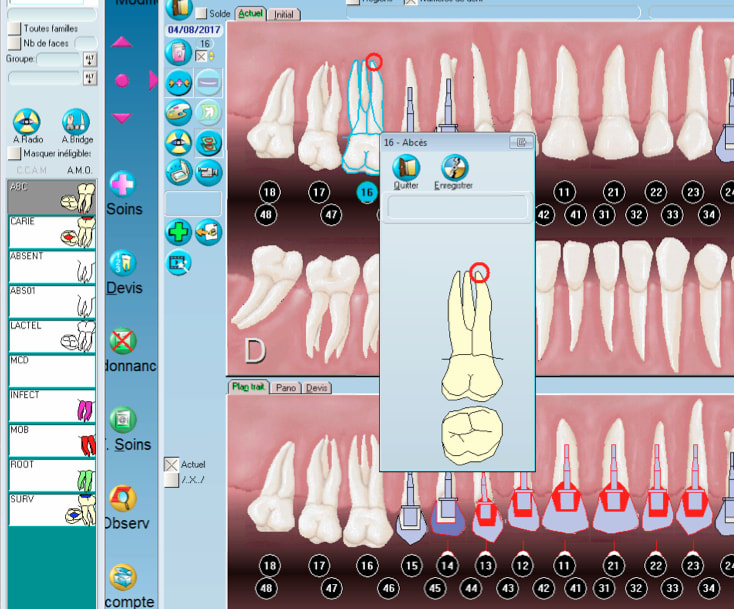
Task: Enable the Toutes familles checkbox
Action: (14, 29)
